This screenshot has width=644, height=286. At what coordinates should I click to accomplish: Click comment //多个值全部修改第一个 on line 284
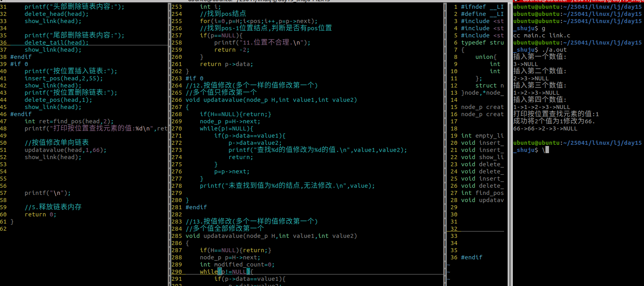click(x=225, y=229)
